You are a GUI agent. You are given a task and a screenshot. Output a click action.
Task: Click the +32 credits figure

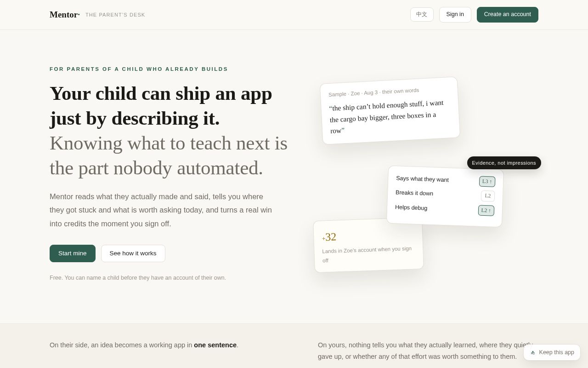point(329,237)
